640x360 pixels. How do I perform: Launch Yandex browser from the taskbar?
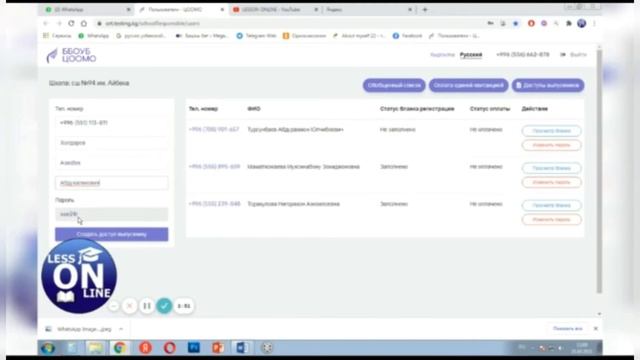tap(145, 348)
